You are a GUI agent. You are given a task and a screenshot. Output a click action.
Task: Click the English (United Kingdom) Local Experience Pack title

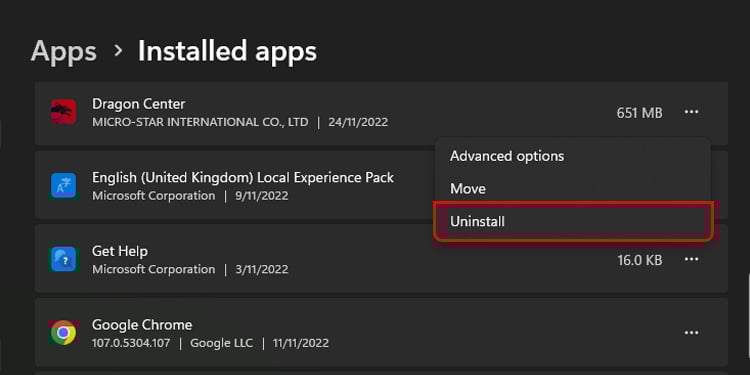point(243,177)
